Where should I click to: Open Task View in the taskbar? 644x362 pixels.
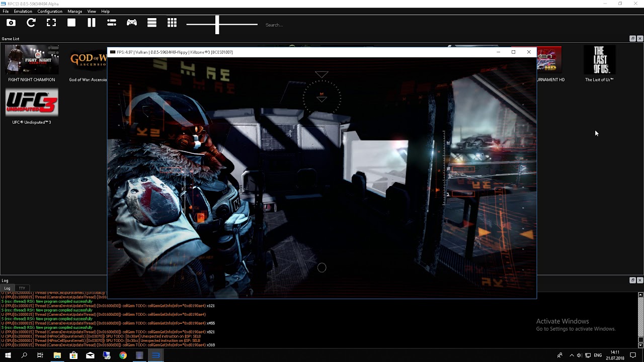click(40, 355)
